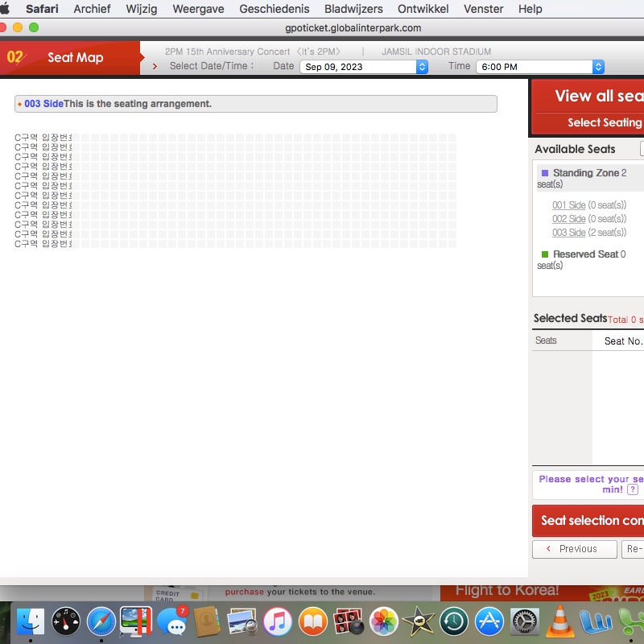Open Photo Booth from the Dock
This screenshot has height=644, width=644.
pos(349,621)
